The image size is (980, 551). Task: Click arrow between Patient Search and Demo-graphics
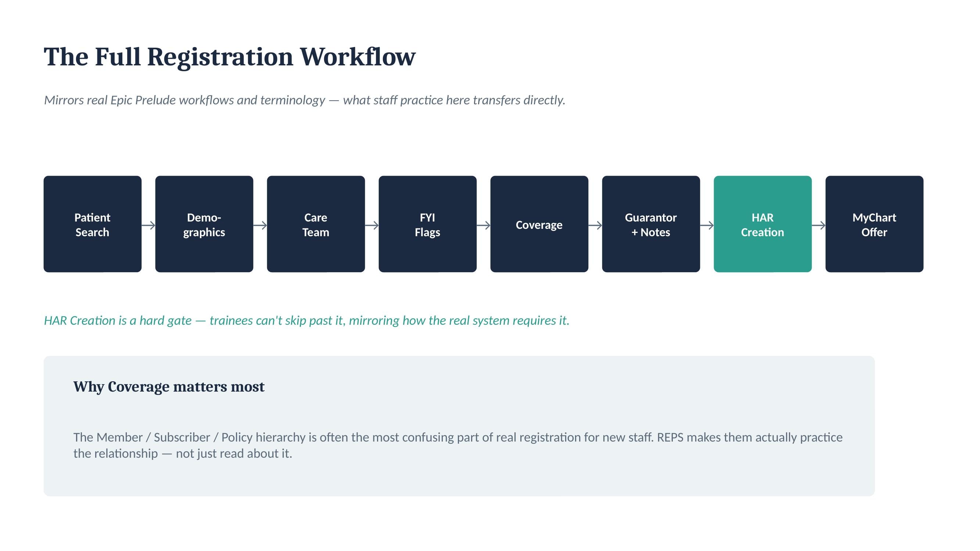tap(148, 225)
